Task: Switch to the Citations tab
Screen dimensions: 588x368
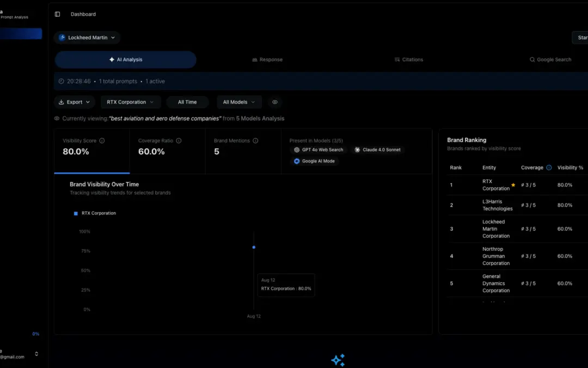Action: (409, 59)
